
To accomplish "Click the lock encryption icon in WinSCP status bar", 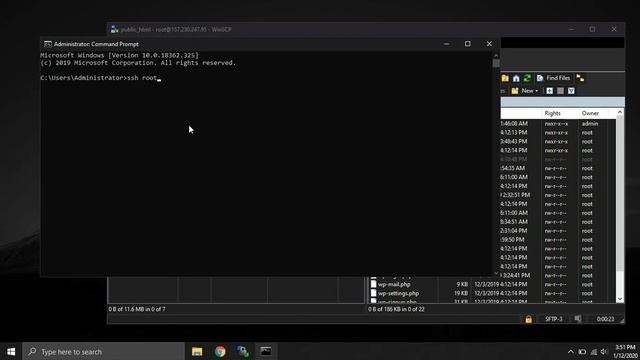I will coord(529,319).
